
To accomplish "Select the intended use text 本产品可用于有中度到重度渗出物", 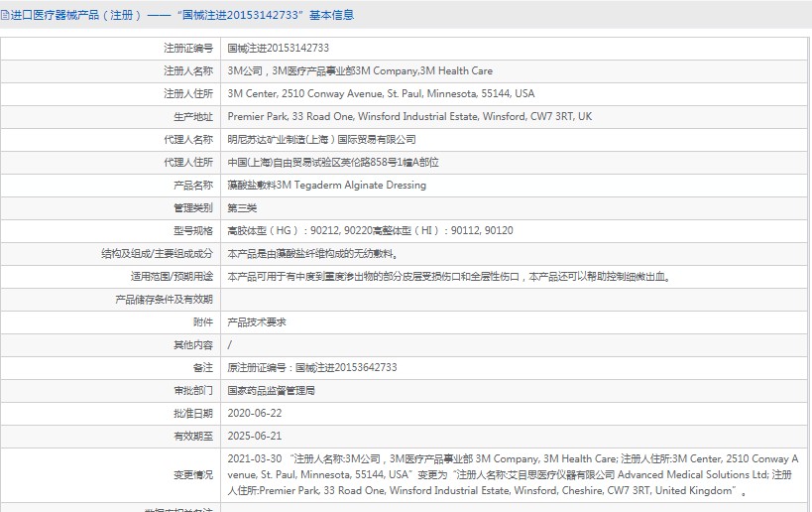I will [x=449, y=276].
